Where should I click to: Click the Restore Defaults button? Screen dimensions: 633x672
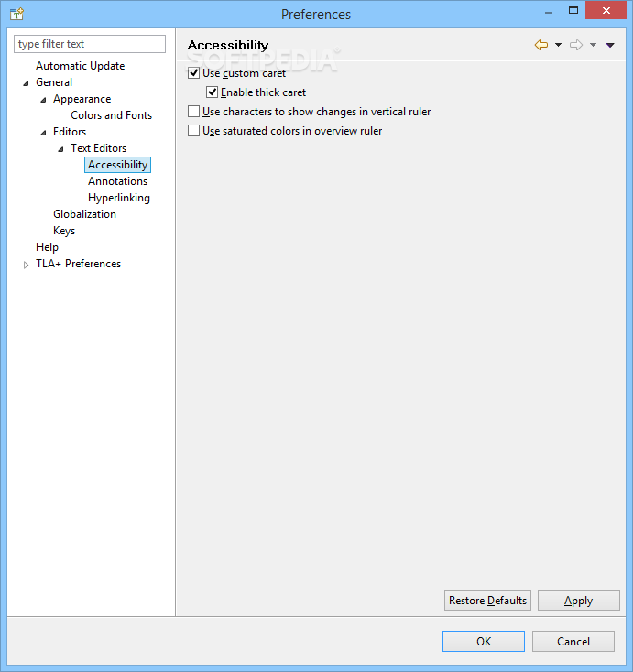(x=487, y=600)
